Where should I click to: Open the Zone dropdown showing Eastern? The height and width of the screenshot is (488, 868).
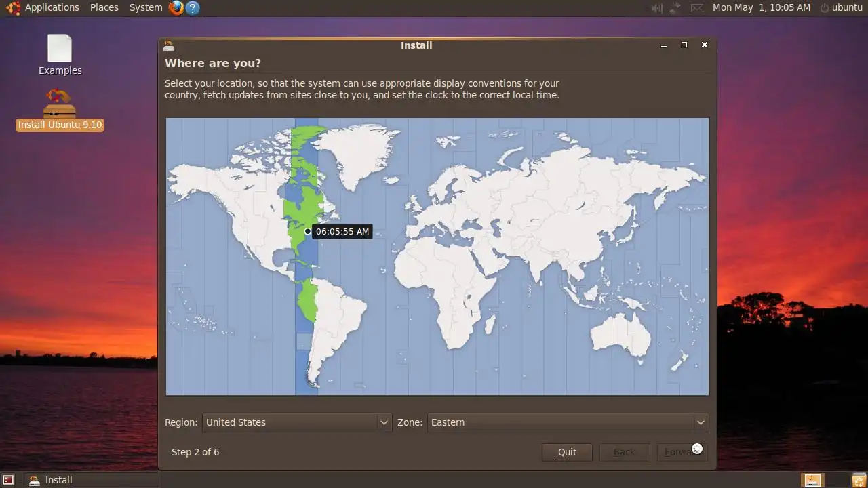tap(568, 422)
